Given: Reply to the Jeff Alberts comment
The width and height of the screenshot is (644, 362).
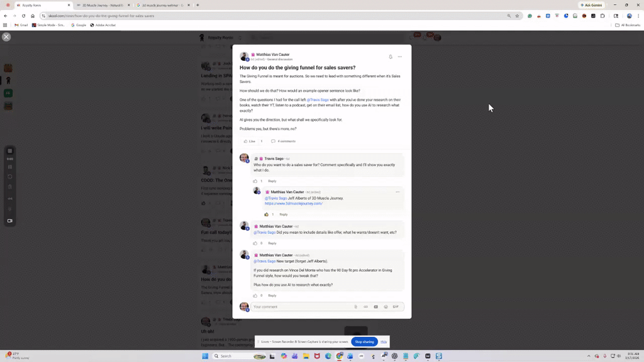Looking at the screenshot, I should tap(284, 214).
